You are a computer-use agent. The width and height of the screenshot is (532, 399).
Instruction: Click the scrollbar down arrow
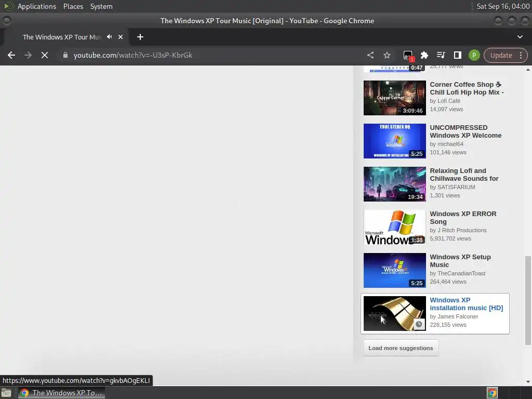(x=528, y=382)
